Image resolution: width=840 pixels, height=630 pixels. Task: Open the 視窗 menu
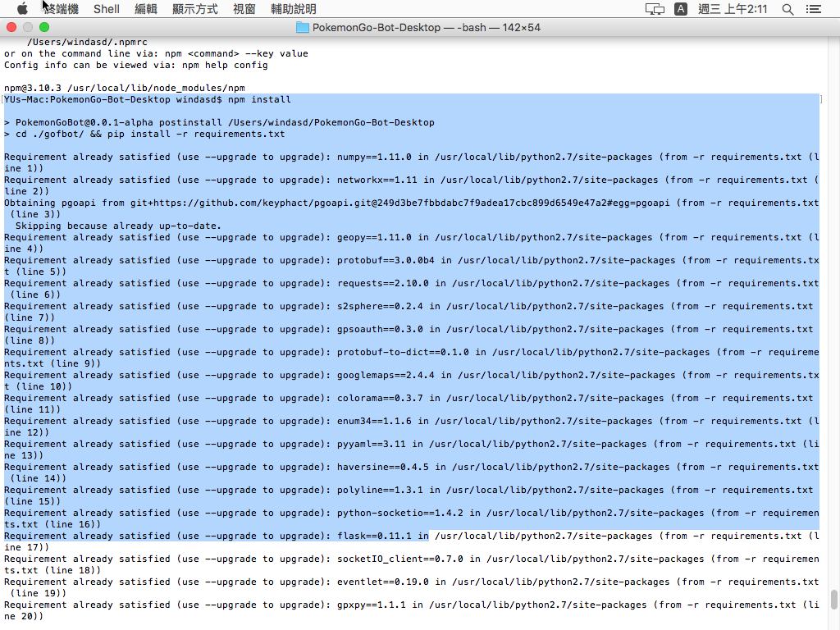coord(244,8)
